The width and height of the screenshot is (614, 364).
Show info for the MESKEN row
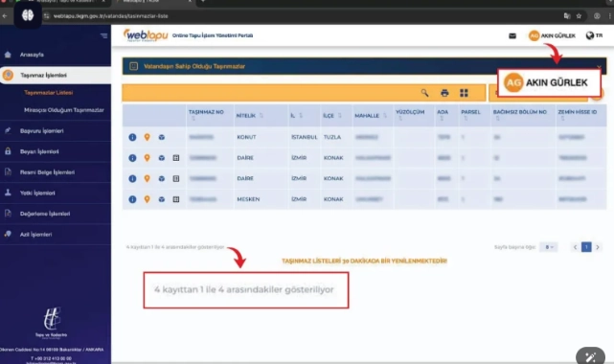coord(132,199)
